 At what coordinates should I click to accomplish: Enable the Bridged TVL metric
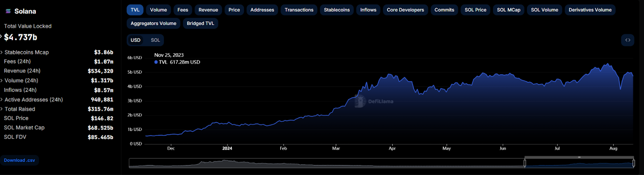(200, 23)
